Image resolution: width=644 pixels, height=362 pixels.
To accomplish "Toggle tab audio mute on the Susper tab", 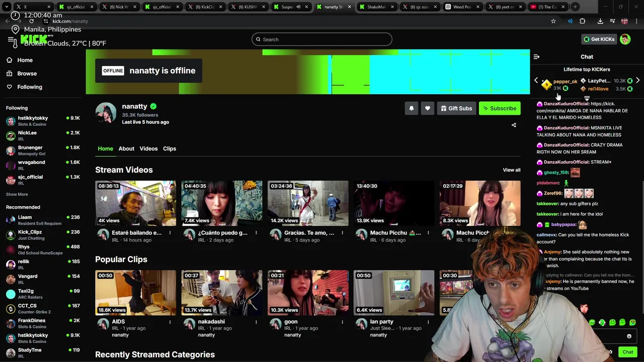I will click(x=298, y=7).
